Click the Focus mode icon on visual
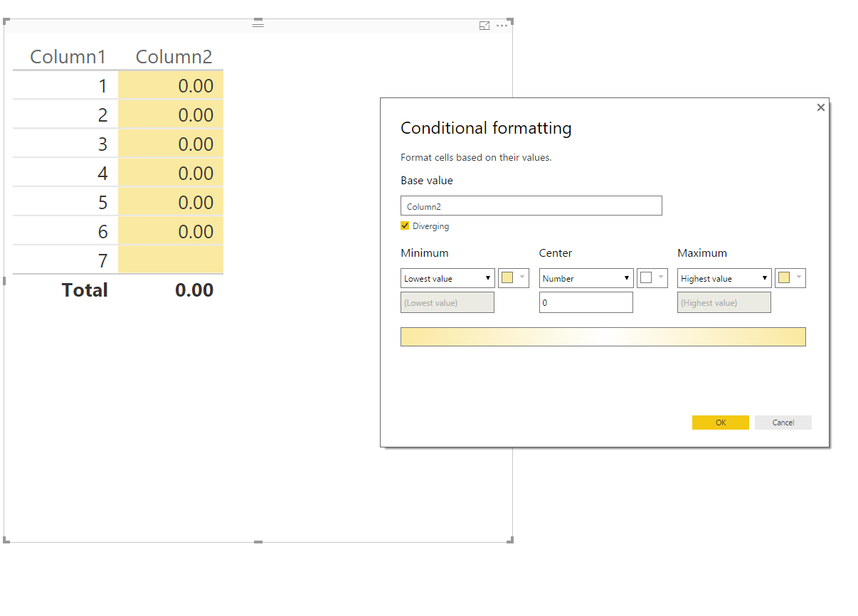Screen dimensions: 858x616 pos(484,26)
